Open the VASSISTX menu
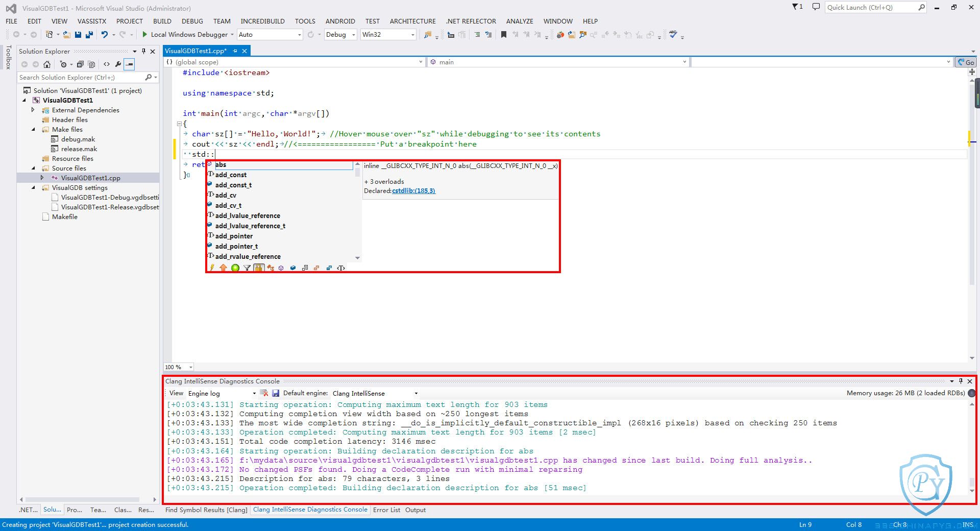The width and height of the screenshot is (980, 531). point(92,21)
